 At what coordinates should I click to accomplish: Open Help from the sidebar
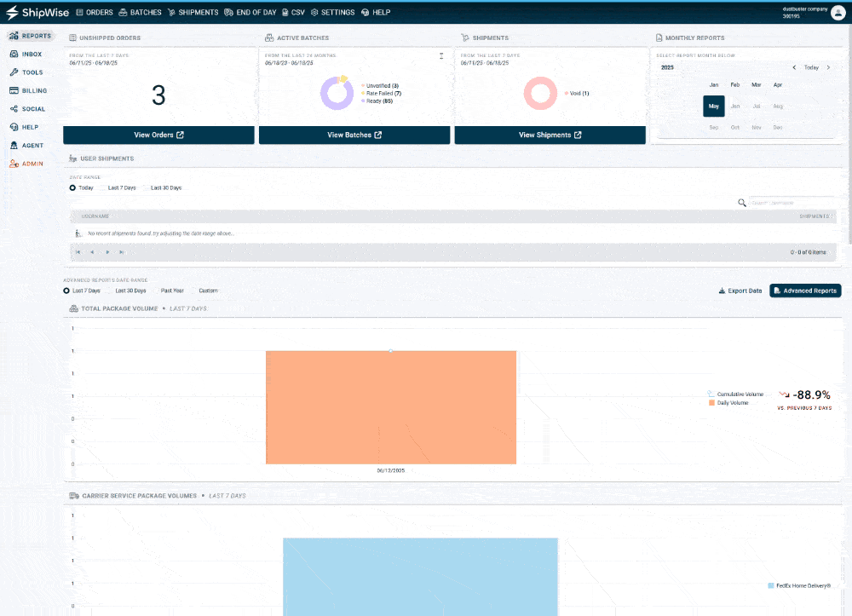pos(24,127)
